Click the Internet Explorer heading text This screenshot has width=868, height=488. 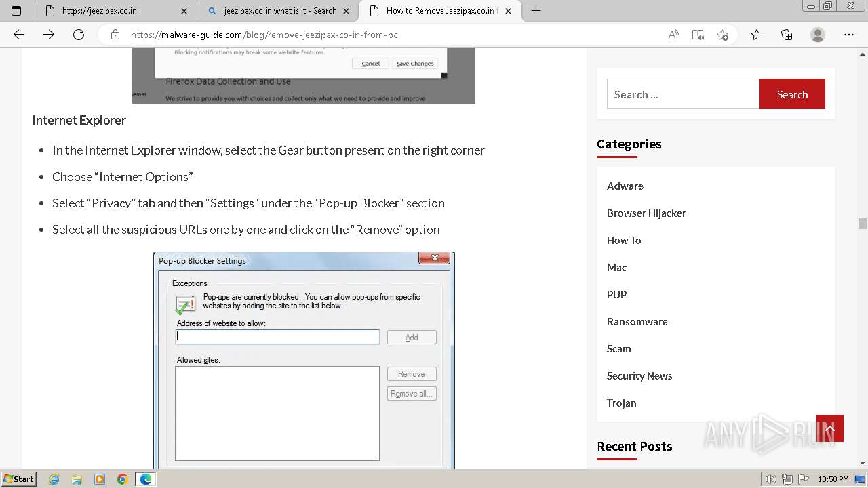click(79, 120)
